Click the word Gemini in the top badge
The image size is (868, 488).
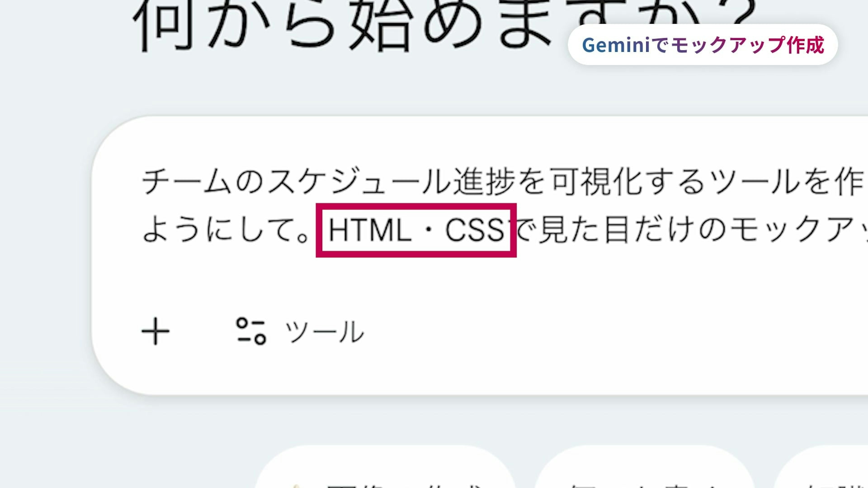click(x=615, y=45)
